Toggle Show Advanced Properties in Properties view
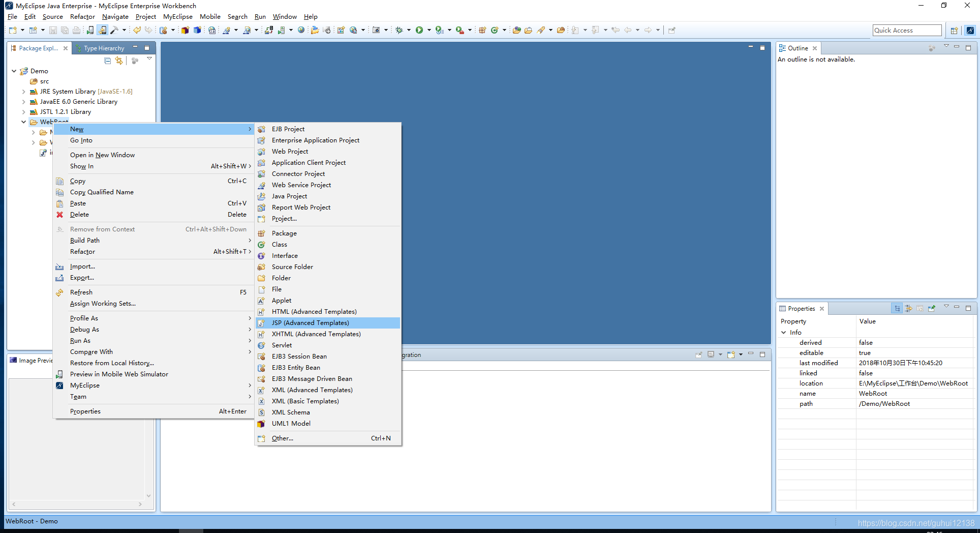This screenshot has height=533, width=980. tap(908, 309)
